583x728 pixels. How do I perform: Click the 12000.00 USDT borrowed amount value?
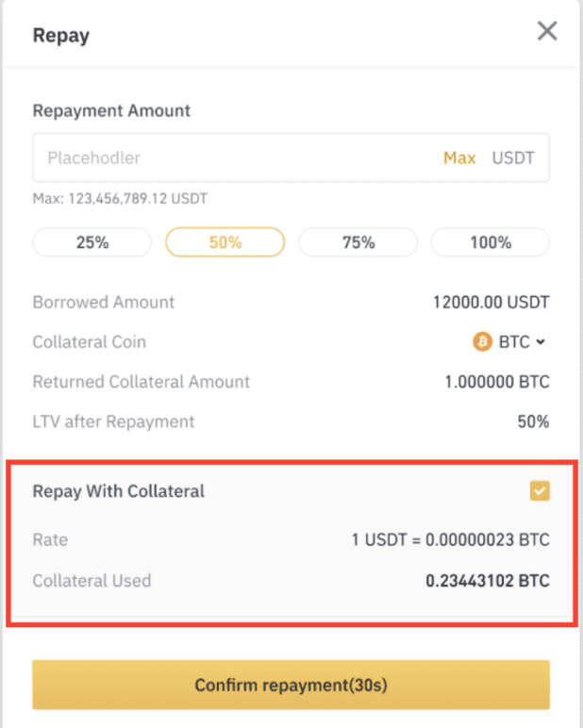pyautogui.click(x=491, y=303)
